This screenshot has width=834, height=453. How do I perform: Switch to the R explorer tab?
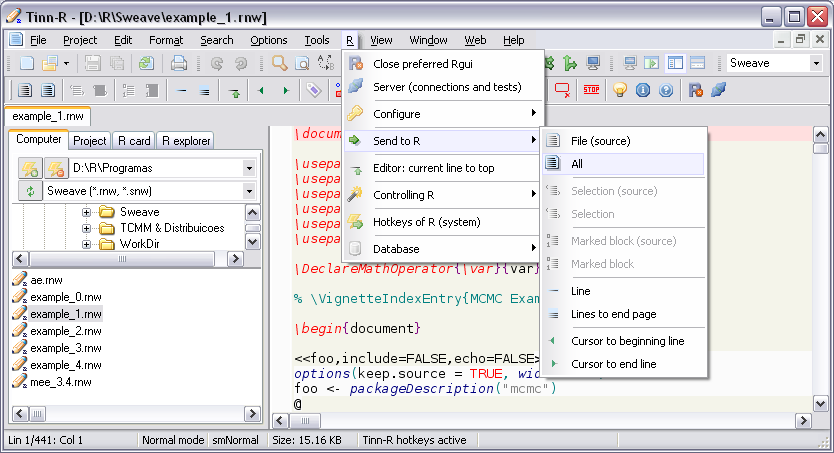coord(186,141)
